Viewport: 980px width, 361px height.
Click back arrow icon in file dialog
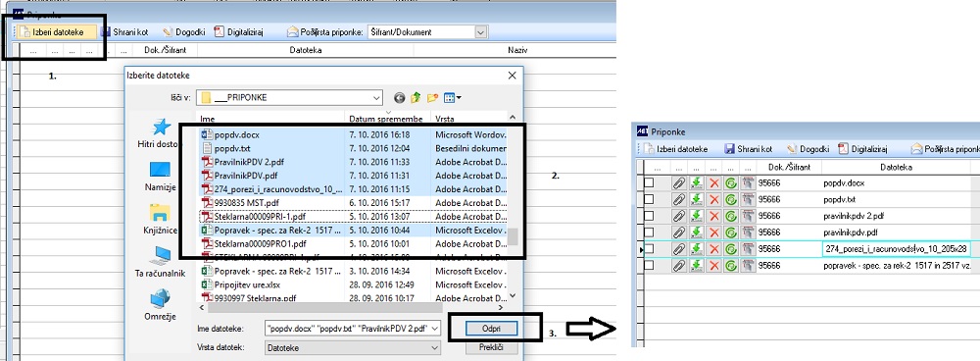400,97
